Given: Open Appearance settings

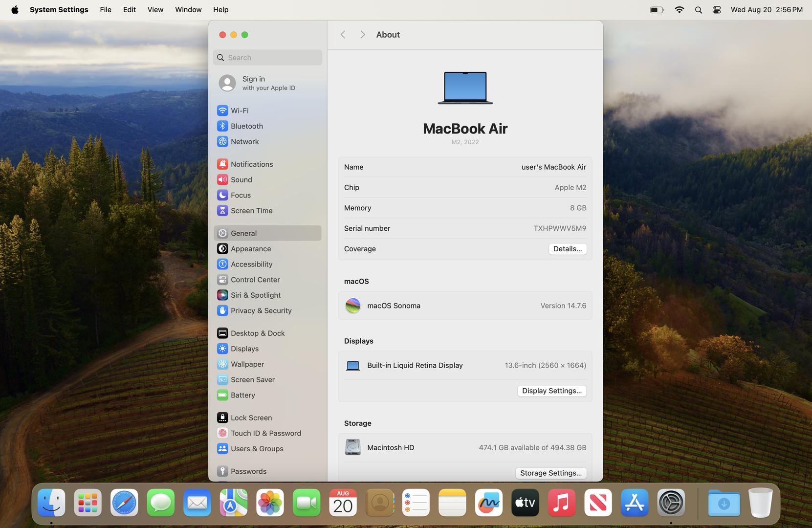Looking at the screenshot, I should point(267,249).
